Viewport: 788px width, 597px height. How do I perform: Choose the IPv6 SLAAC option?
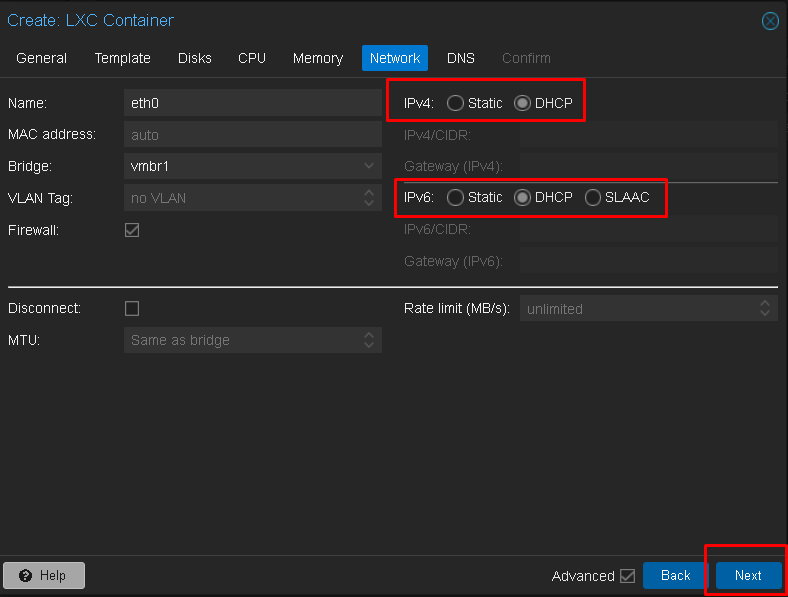pyautogui.click(x=593, y=197)
